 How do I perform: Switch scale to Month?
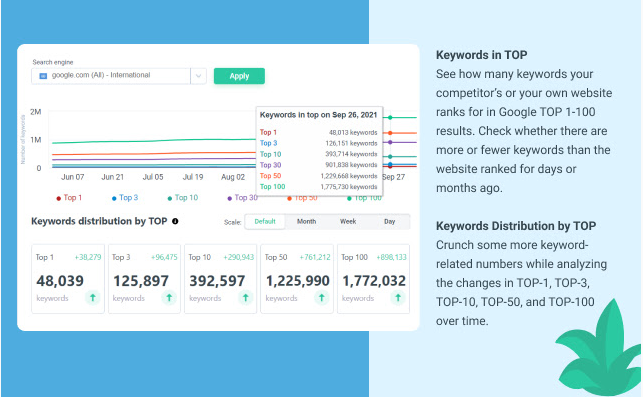[306, 221]
